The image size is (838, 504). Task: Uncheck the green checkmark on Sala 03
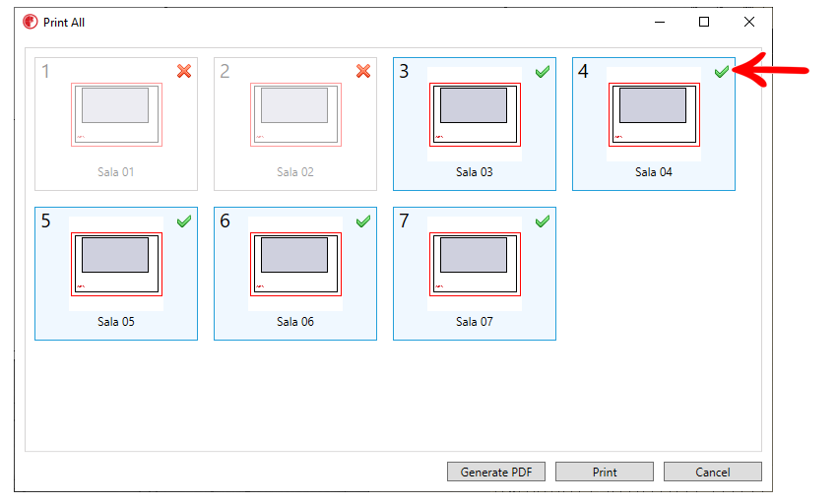tap(543, 72)
